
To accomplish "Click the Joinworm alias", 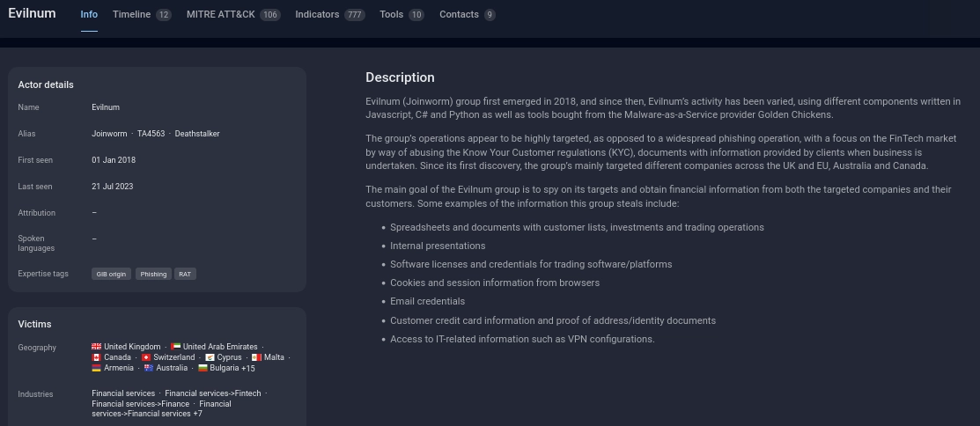I will pos(109,134).
